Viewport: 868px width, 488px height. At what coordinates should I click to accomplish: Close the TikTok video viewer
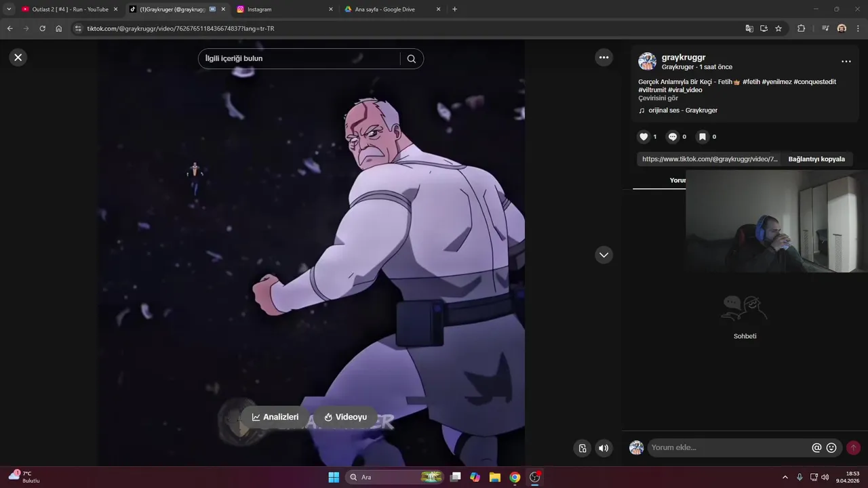tap(18, 58)
